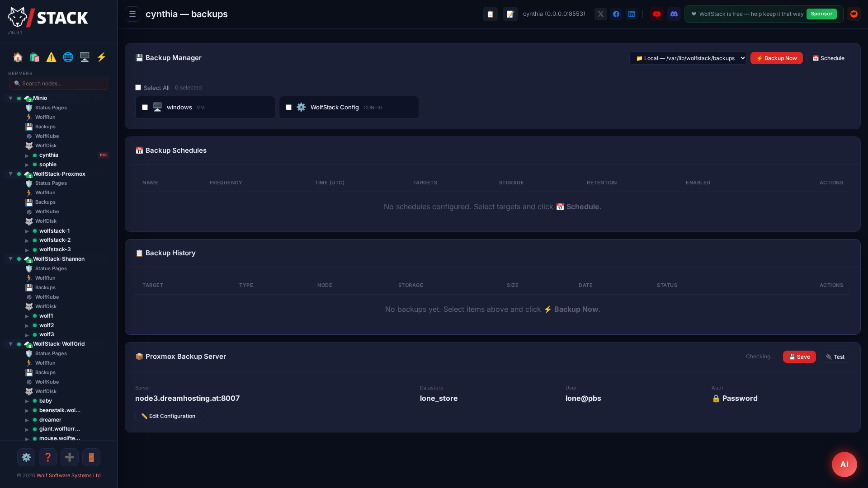Open the YouTube social icon

pyautogui.click(x=657, y=14)
